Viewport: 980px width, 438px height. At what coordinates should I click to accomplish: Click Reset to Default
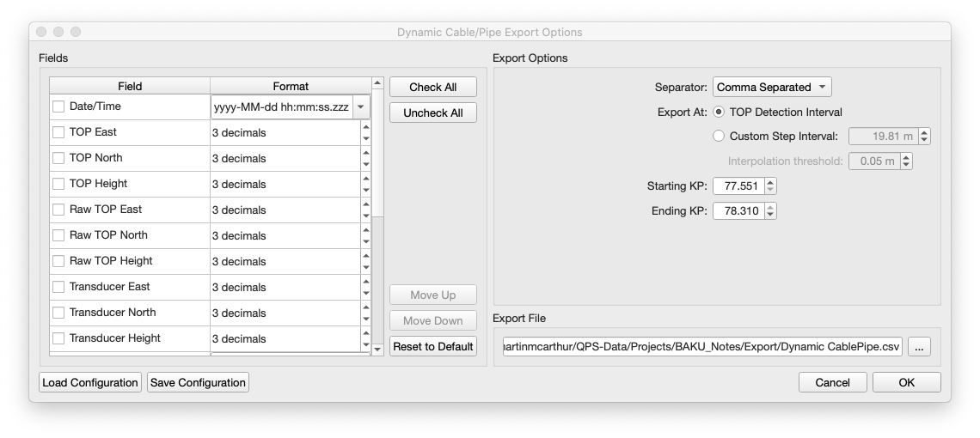pyautogui.click(x=433, y=347)
